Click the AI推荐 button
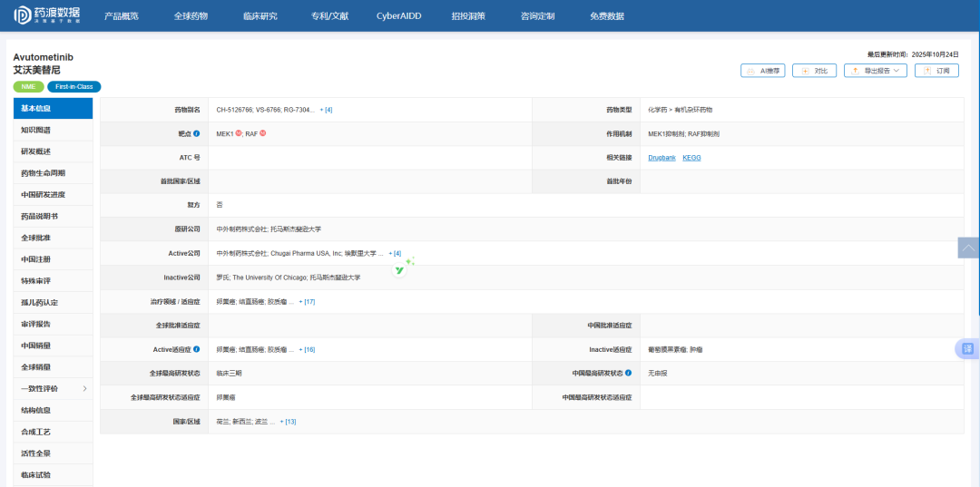This screenshot has width=980, height=487. pos(763,71)
